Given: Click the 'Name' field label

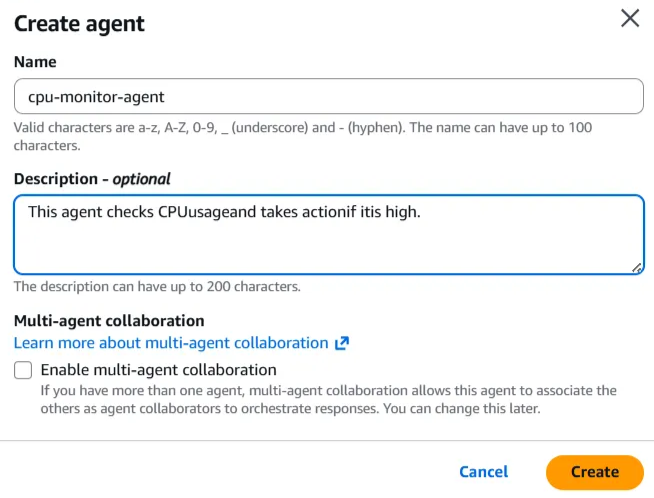Looking at the screenshot, I should point(35,62).
